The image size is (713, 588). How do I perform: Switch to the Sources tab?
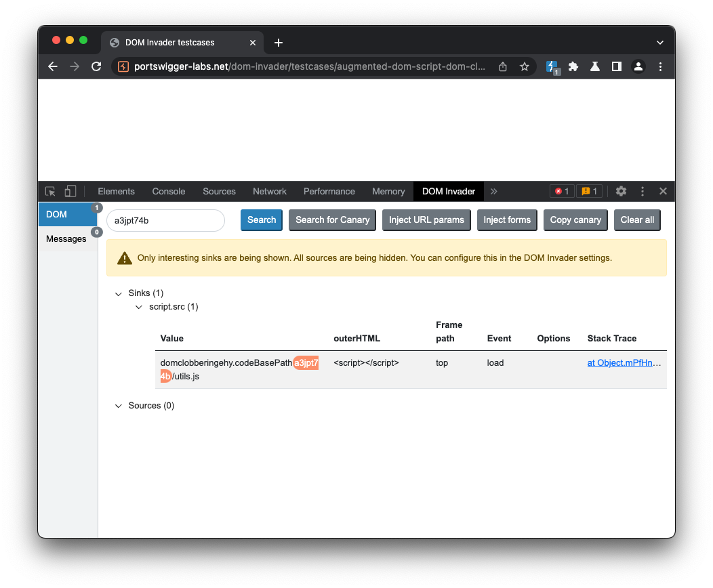pos(219,191)
